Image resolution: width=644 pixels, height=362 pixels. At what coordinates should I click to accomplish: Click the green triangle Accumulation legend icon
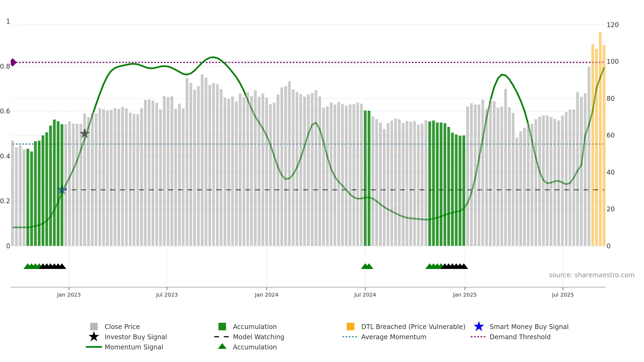[222, 346]
